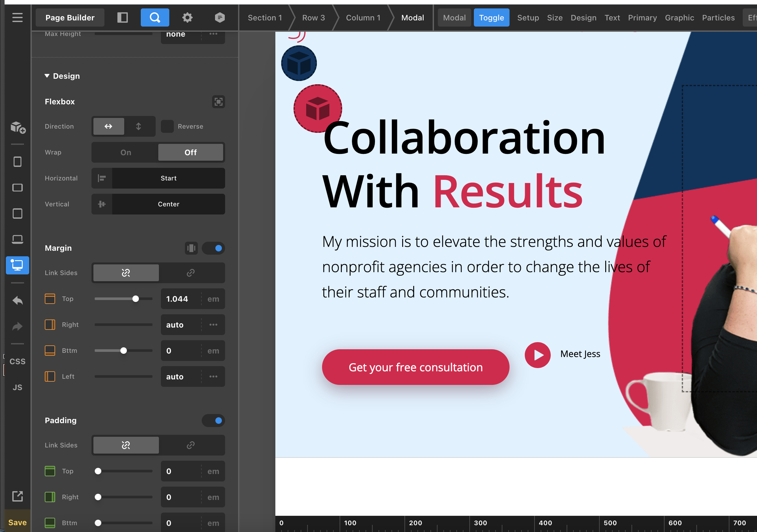
Task: Toggle the Padding switch off
Action: point(213,421)
